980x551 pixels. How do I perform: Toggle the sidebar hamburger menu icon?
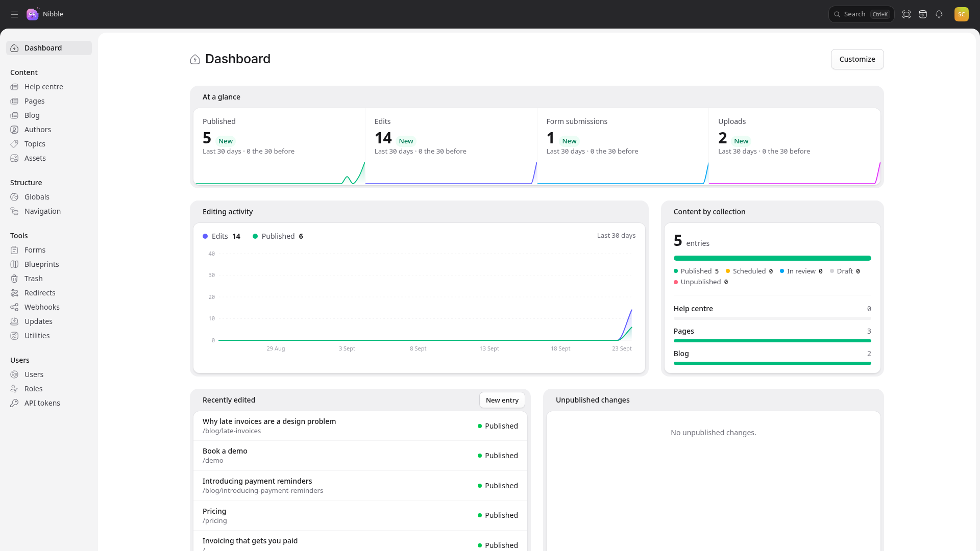pyautogui.click(x=14, y=14)
